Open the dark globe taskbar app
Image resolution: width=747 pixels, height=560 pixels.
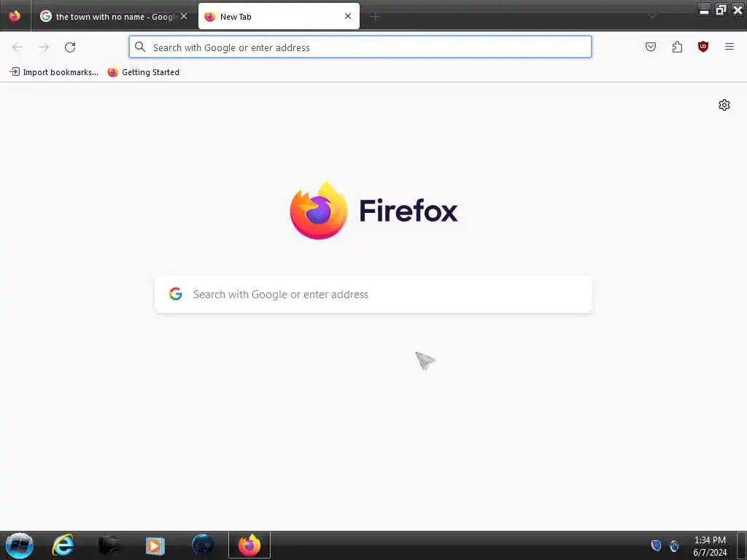point(203,545)
